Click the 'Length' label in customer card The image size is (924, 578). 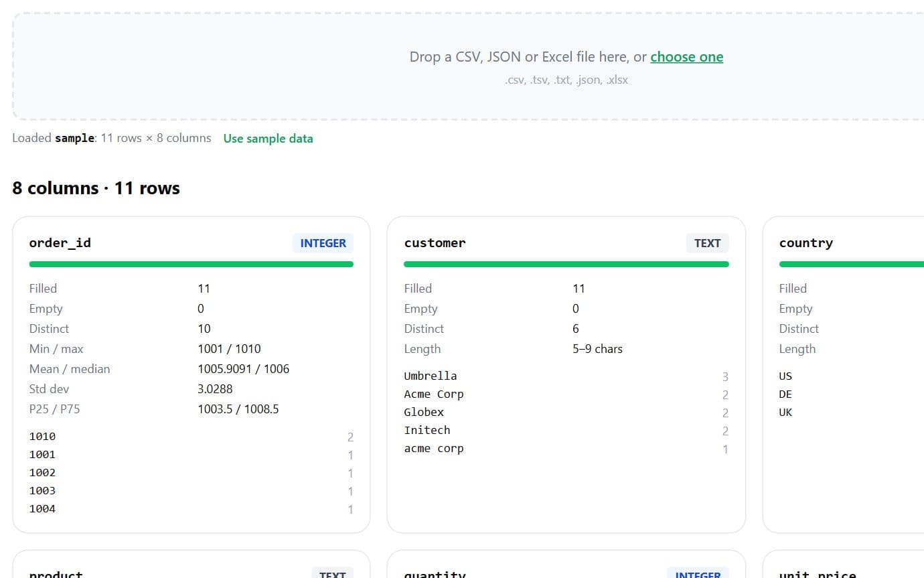point(422,349)
